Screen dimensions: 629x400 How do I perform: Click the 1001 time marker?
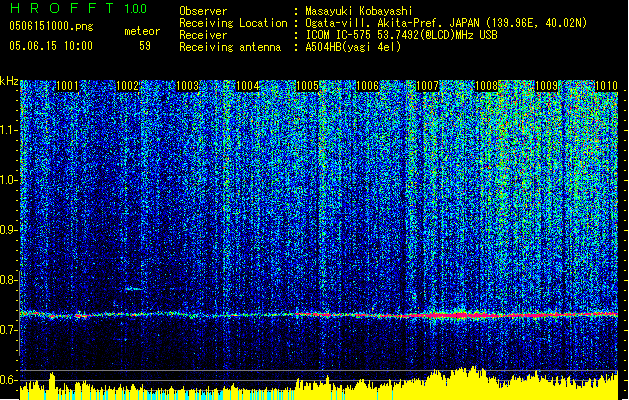tap(68, 87)
